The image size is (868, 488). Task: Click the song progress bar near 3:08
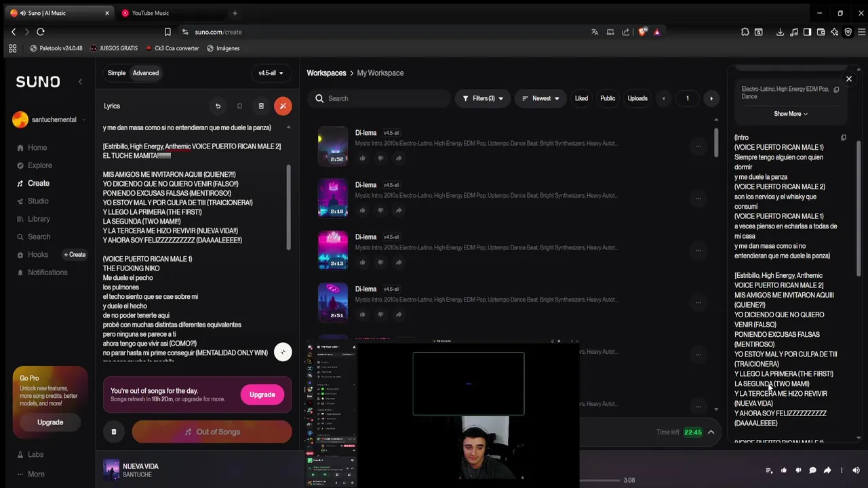[600, 480]
